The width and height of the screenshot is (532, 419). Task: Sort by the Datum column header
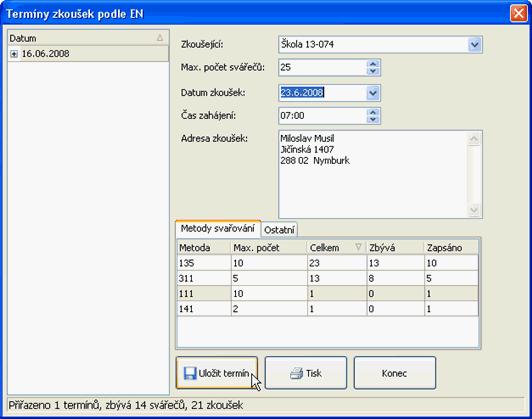88,38
